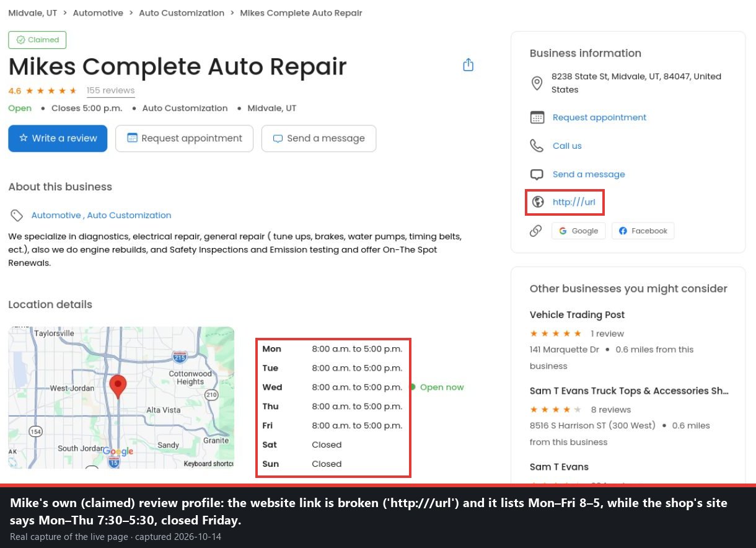Click the globe icon beside the website URL
The height and width of the screenshot is (548, 756).
538,201
